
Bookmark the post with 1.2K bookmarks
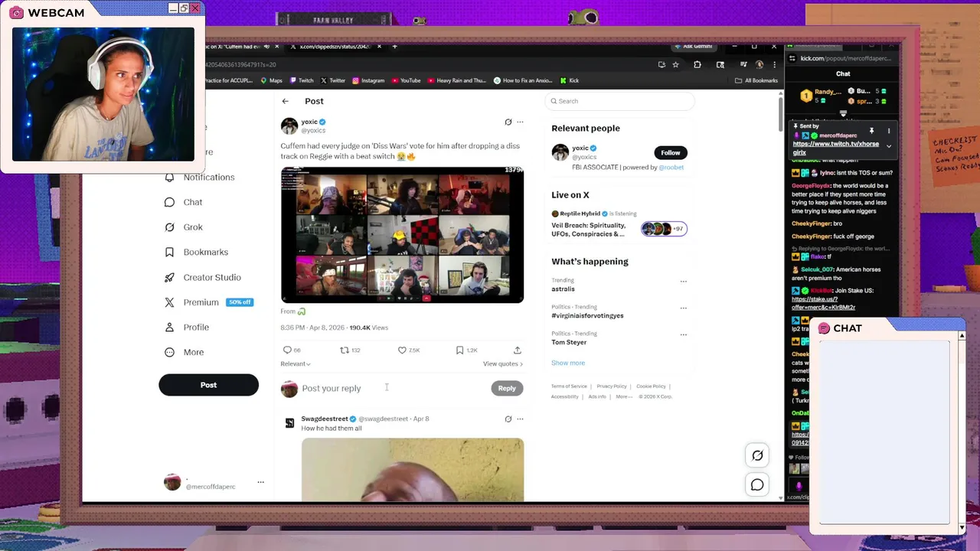pos(459,350)
